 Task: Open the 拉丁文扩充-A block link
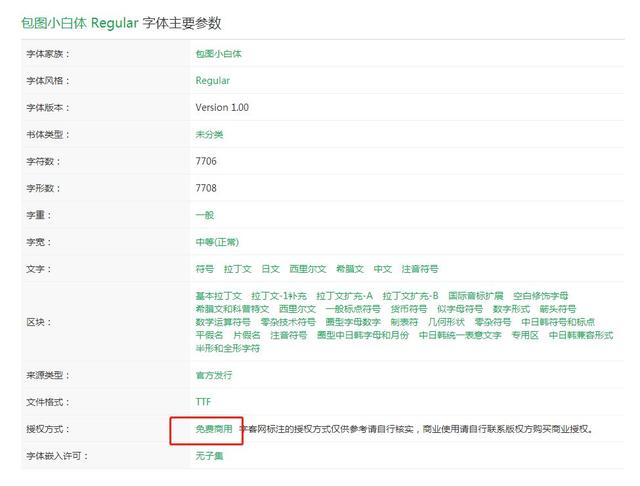(344, 296)
